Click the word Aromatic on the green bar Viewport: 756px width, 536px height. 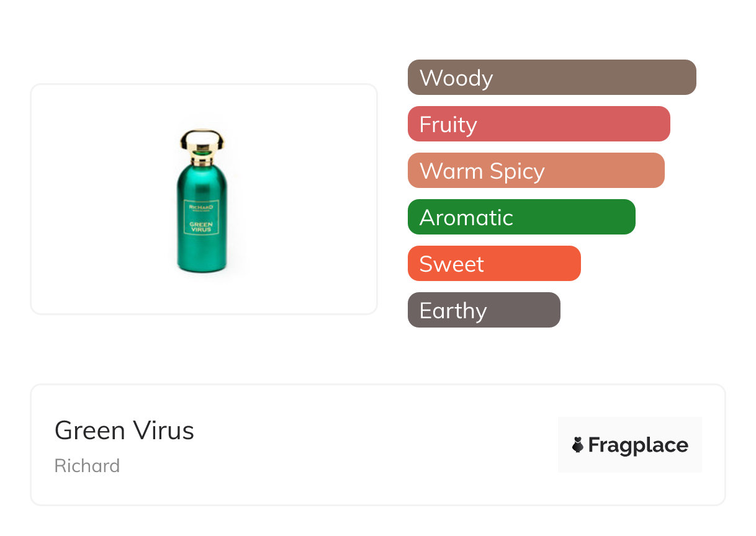[466, 218]
